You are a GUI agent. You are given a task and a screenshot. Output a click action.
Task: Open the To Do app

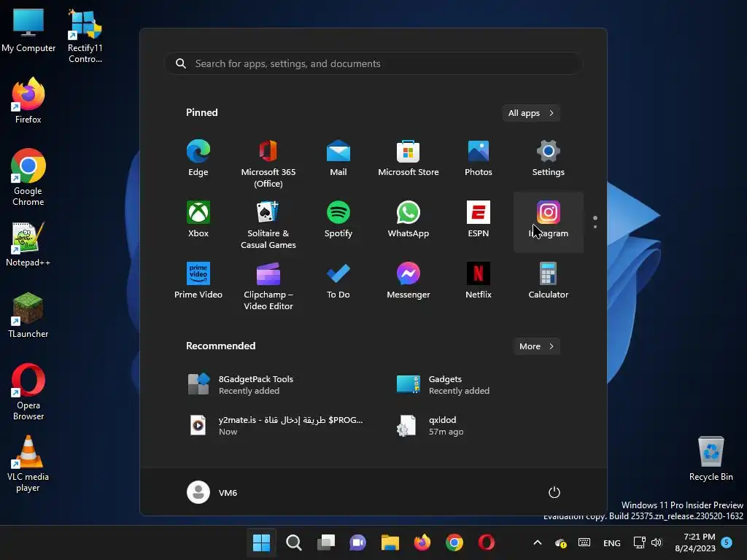pos(338,281)
